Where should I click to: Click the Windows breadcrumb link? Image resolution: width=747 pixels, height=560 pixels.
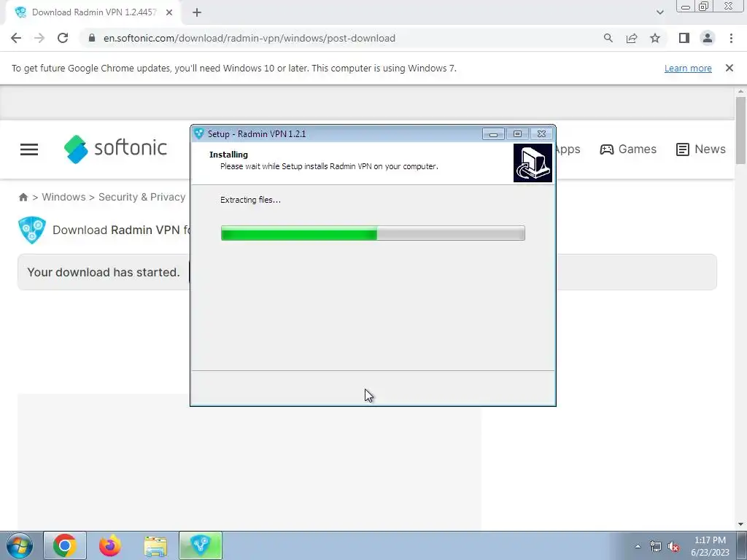[x=64, y=197]
